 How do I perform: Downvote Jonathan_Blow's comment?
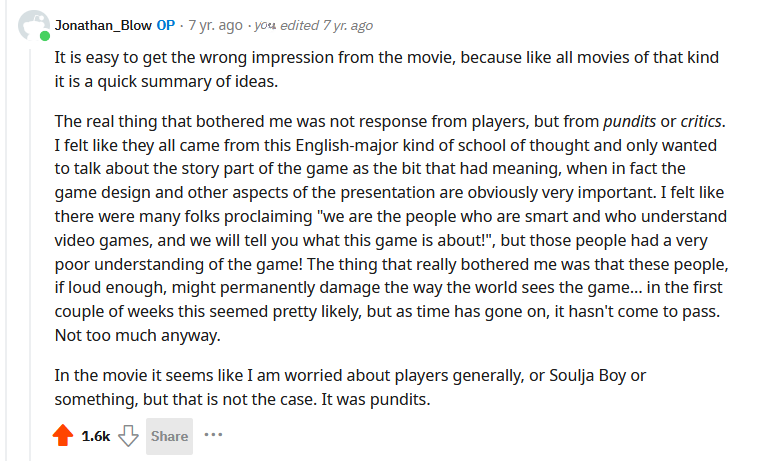[128, 435]
